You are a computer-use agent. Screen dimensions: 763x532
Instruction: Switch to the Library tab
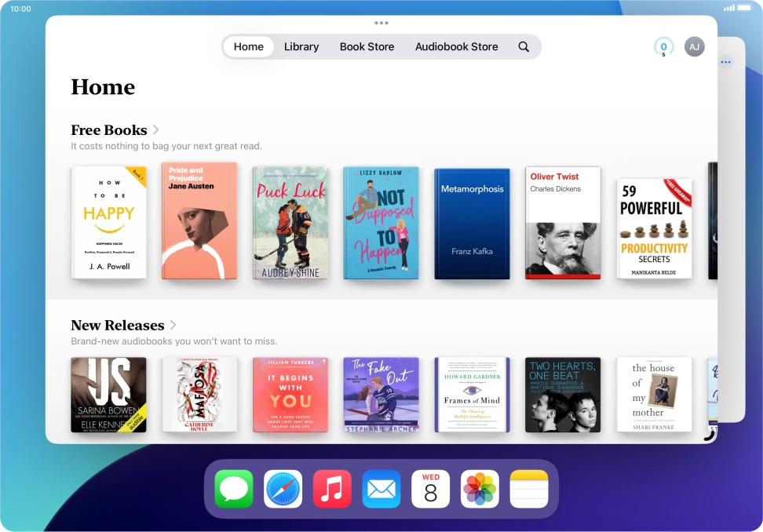(x=301, y=46)
